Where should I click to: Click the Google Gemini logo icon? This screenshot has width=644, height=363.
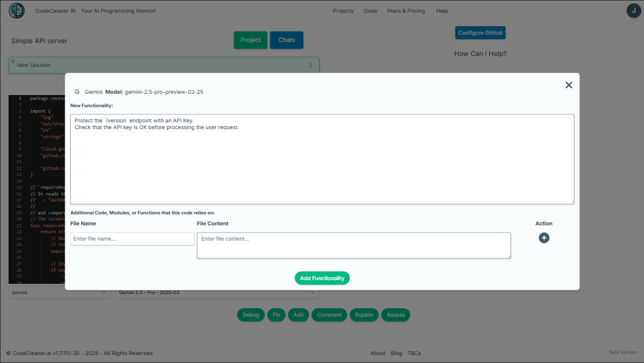[77, 92]
